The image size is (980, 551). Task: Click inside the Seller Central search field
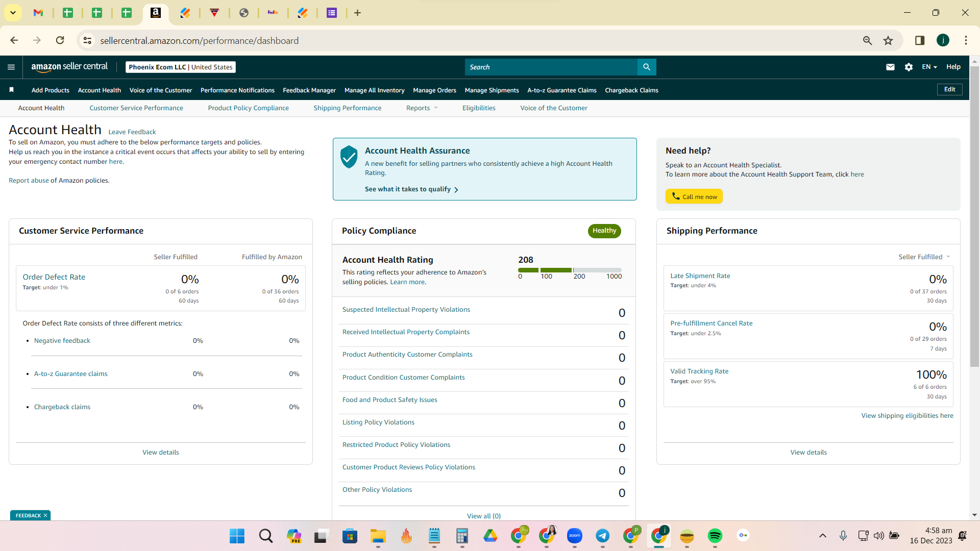coord(551,67)
